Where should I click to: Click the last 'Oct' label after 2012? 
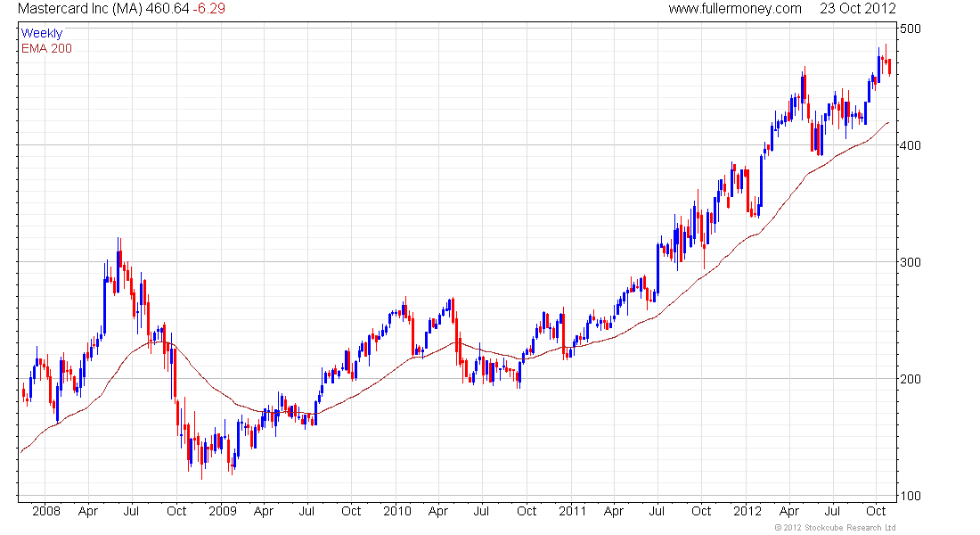tap(876, 511)
